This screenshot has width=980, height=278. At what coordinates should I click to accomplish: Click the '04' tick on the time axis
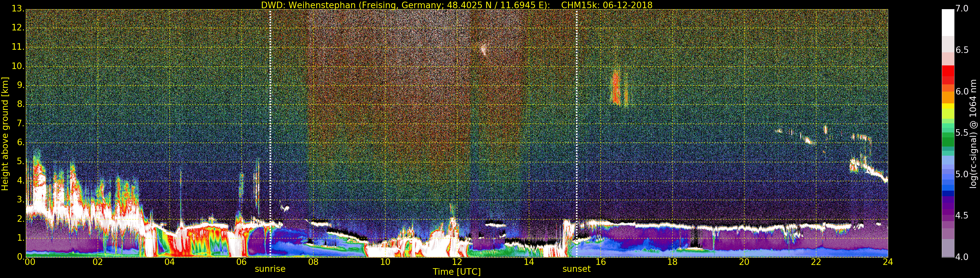coord(170,262)
